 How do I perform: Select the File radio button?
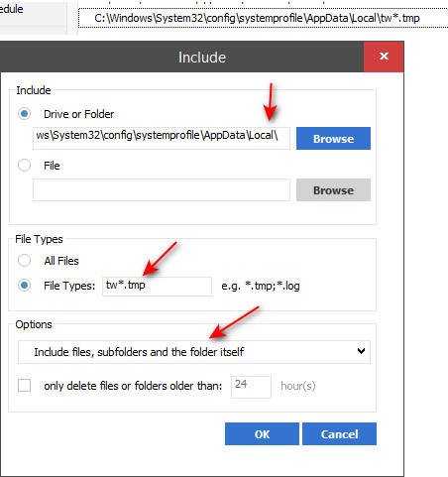(24, 165)
